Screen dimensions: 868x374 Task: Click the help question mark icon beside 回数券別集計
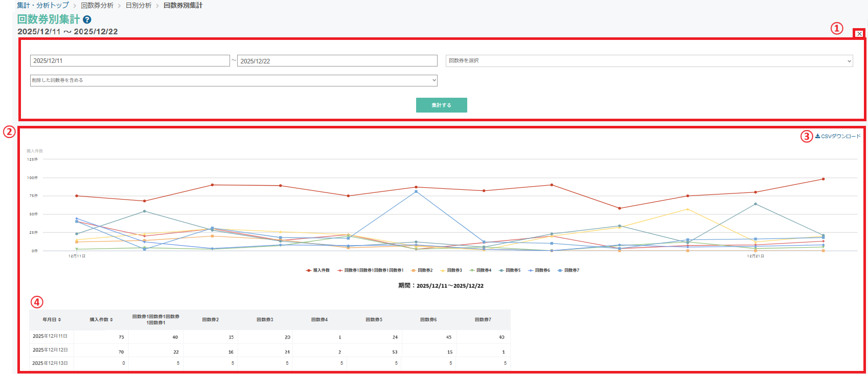87,20
